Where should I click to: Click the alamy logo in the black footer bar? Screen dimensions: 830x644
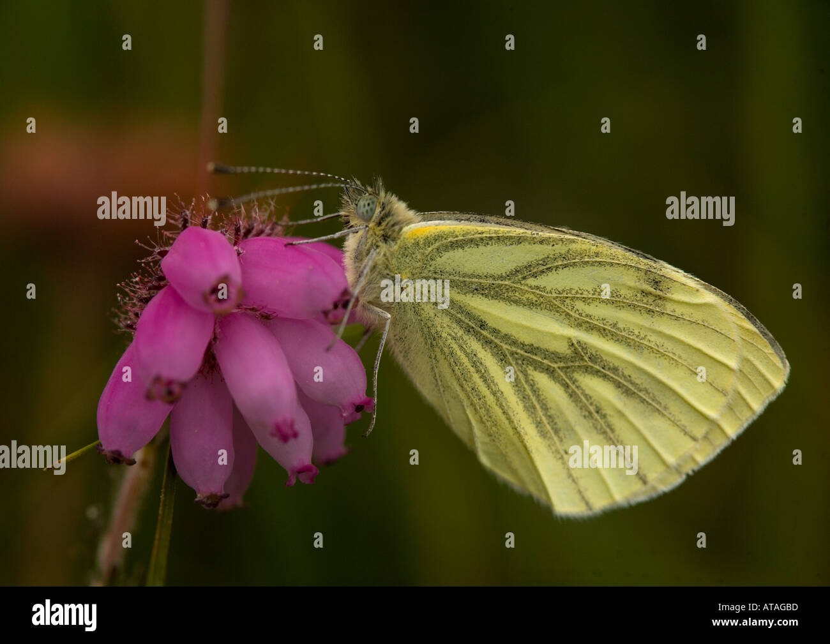[x=64, y=615]
